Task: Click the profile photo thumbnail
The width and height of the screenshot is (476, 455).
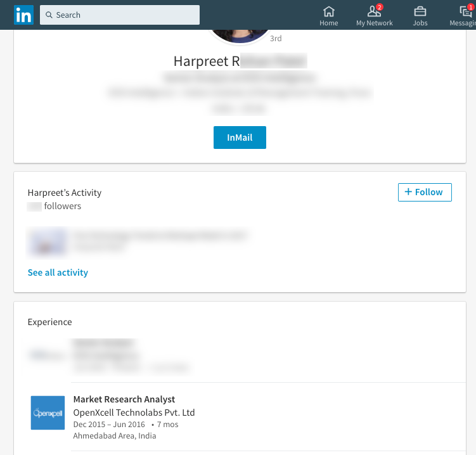Action: point(240,36)
